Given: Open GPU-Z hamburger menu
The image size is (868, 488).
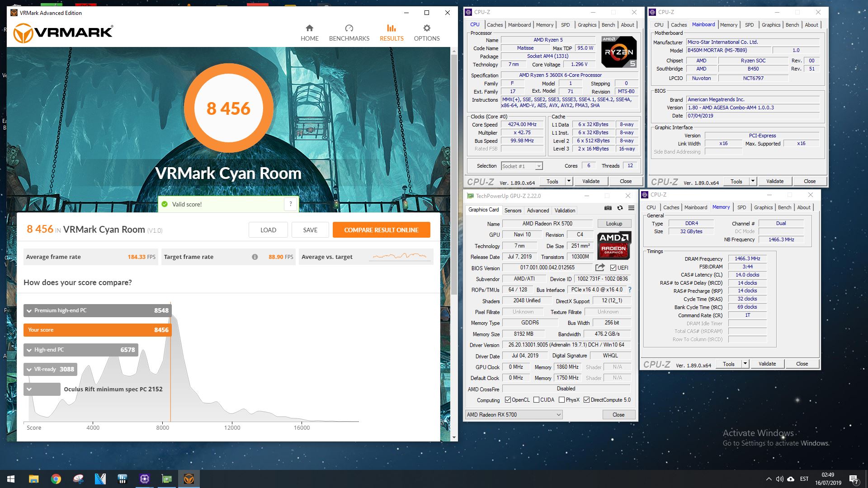Looking at the screenshot, I should click(x=631, y=208).
